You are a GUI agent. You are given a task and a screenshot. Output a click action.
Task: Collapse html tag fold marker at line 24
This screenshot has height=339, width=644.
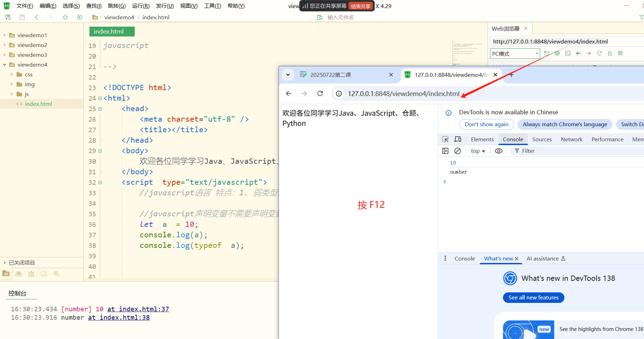(100, 99)
